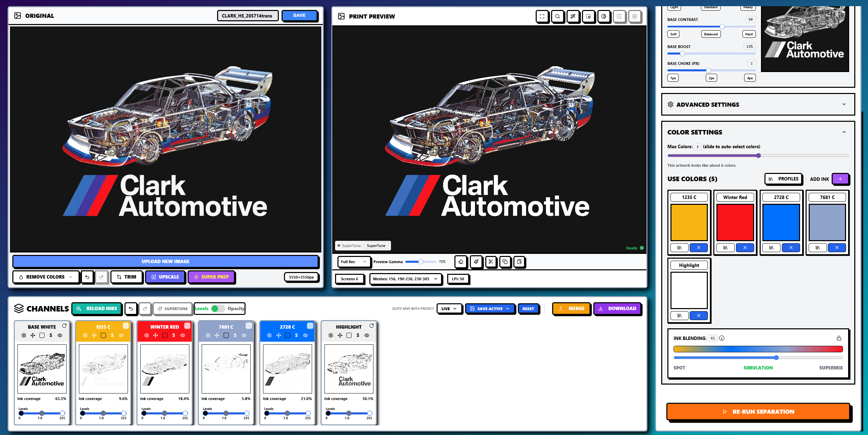Click the Merge channels button
Screen dimensions: 868x435
pyautogui.click(x=571, y=308)
